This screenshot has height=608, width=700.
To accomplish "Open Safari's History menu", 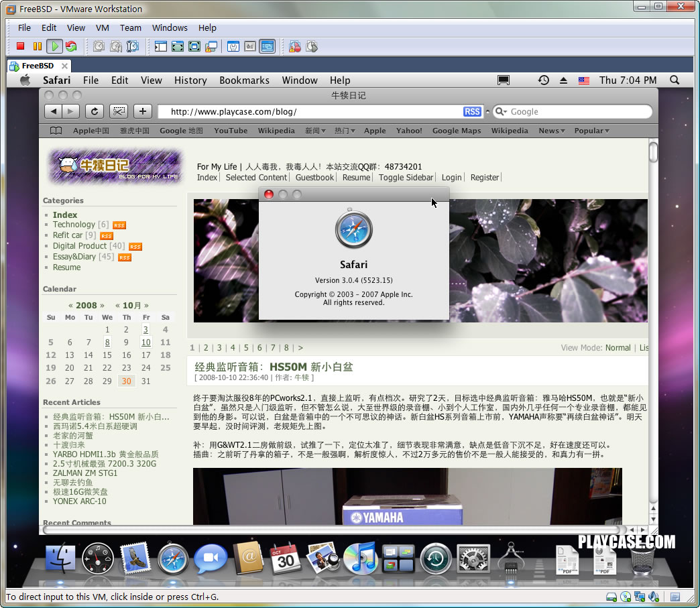I will click(x=190, y=80).
